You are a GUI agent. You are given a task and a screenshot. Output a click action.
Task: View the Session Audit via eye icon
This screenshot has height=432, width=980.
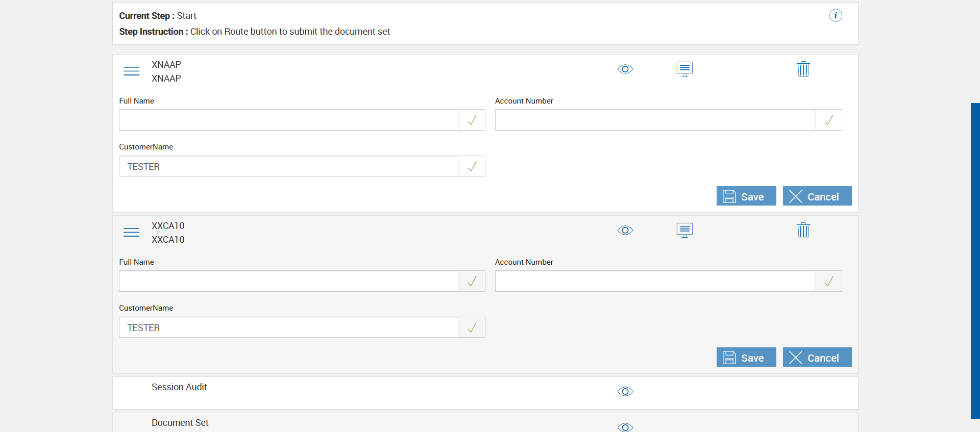point(625,392)
